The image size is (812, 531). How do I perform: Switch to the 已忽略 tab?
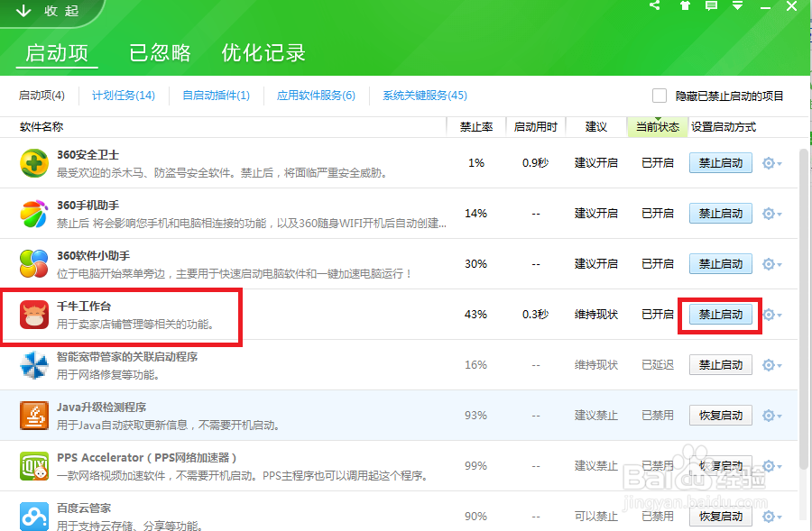(x=160, y=53)
